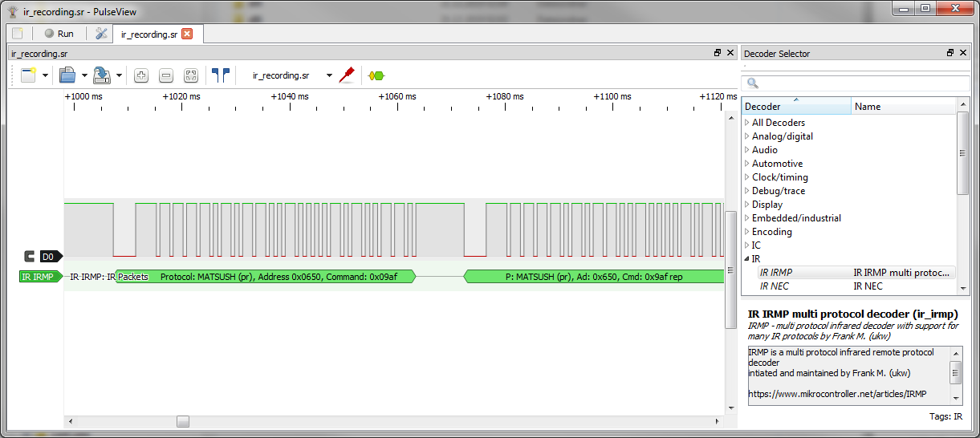Click the 'Tags: IR' label

(945, 416)
